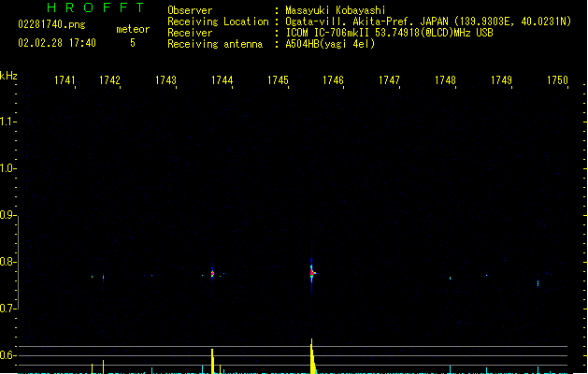Click the kHz axis unit label

point(8,76)
